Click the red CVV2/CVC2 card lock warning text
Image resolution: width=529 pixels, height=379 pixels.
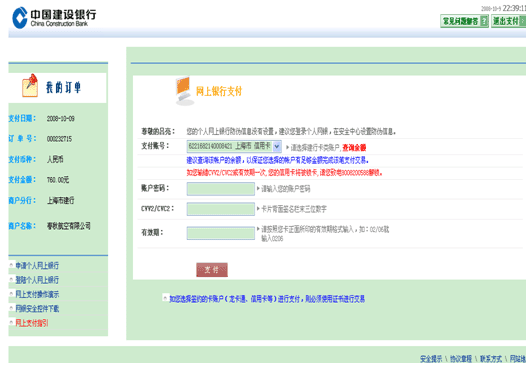pyautogui.click(x=284, y=173)
